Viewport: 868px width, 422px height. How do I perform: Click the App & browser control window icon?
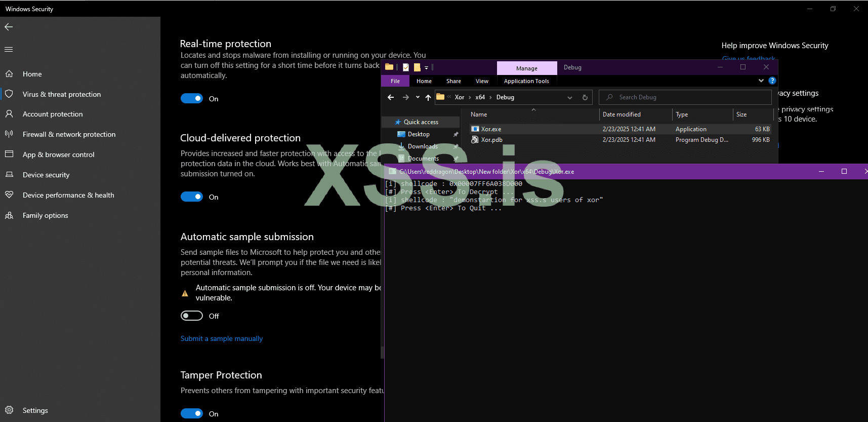point(9,154)
